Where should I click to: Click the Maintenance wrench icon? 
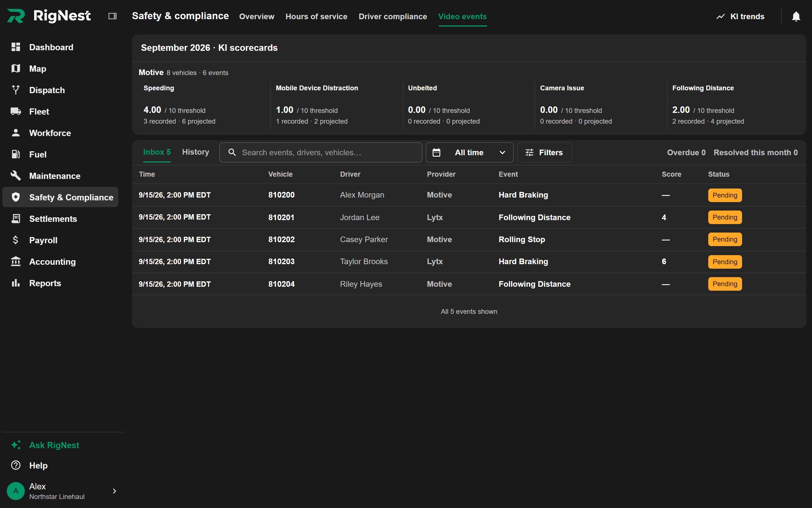(16, 175)
